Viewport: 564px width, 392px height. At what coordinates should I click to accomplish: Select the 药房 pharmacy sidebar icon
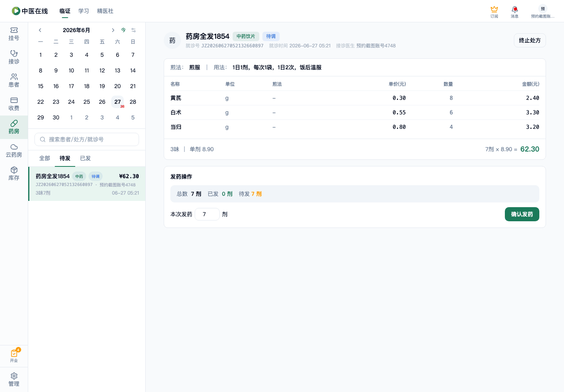click(14, 127)
